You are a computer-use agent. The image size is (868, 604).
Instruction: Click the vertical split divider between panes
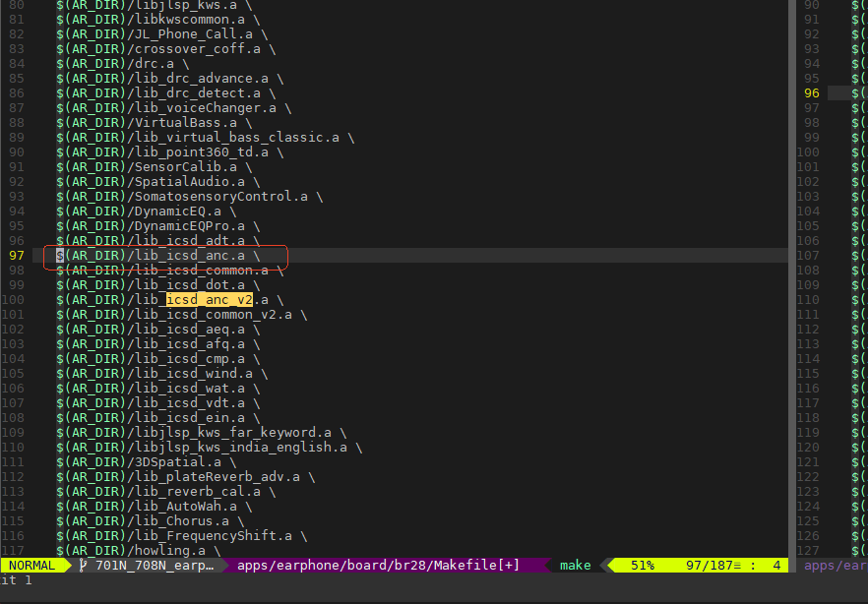click(792, 276)
